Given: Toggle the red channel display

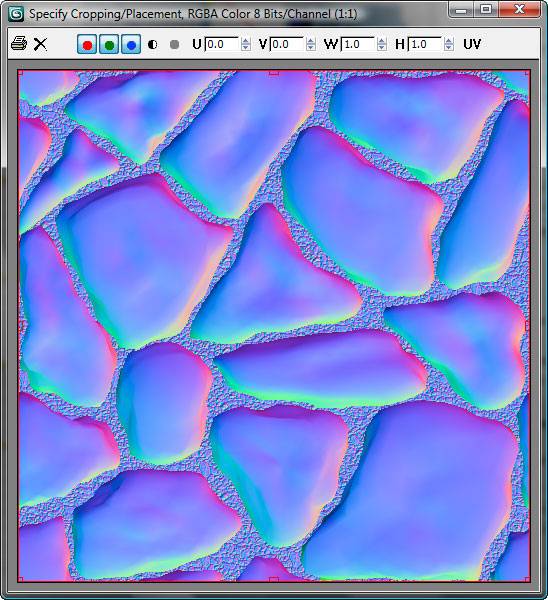Looking at the screenshot, I should (x=87, y=44).
